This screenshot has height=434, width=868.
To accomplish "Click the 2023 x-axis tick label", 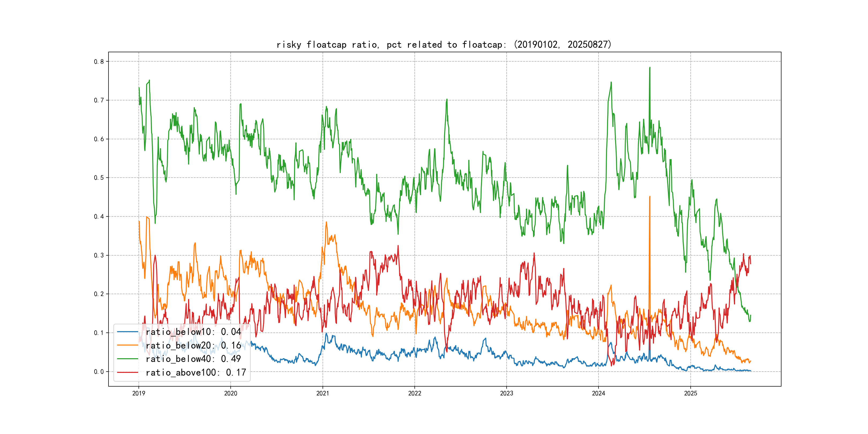I will 506,393.
